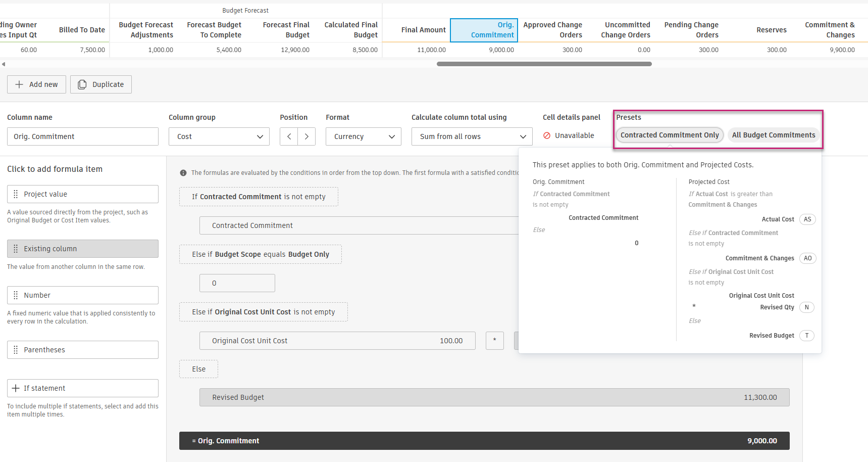Image resolution: width=868 pixels, height=462 pixels.
Task: Apply the Contracted Commitment Only preset
Action: click(670, 135)
